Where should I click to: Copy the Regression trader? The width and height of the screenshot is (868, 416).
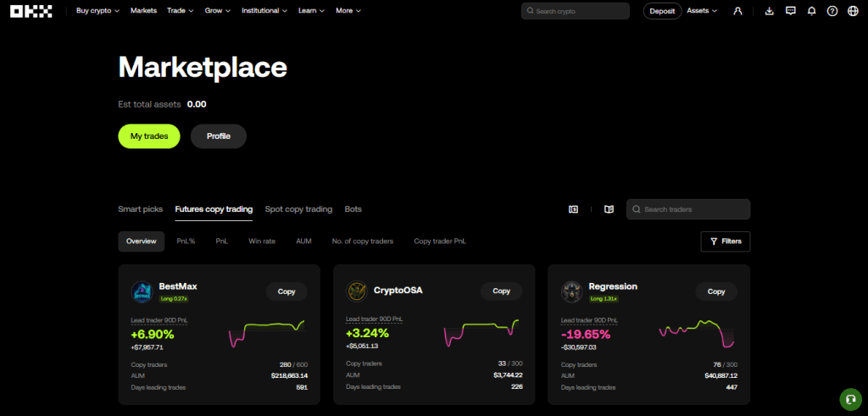[x=715, y=291]
